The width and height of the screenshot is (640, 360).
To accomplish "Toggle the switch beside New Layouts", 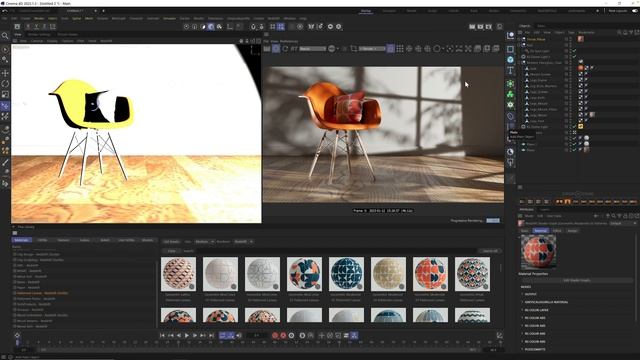I will 635,11.
